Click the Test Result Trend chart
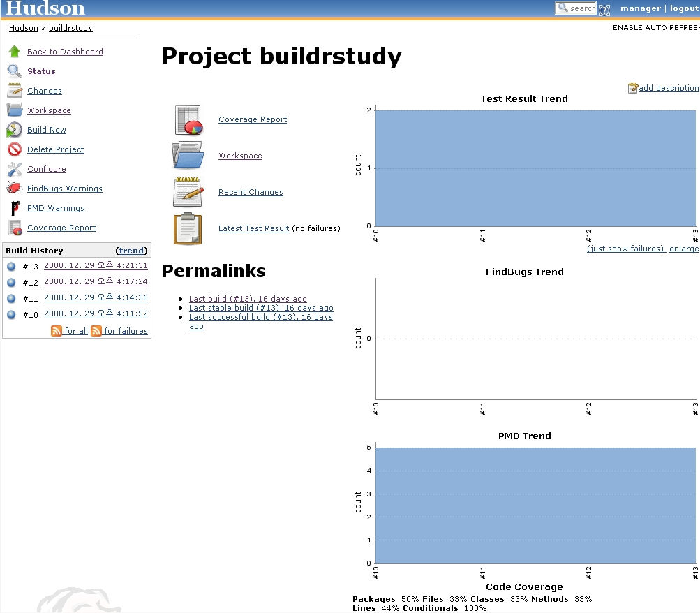Viewport: 700px width, 613px height. (x=526, y=168)
